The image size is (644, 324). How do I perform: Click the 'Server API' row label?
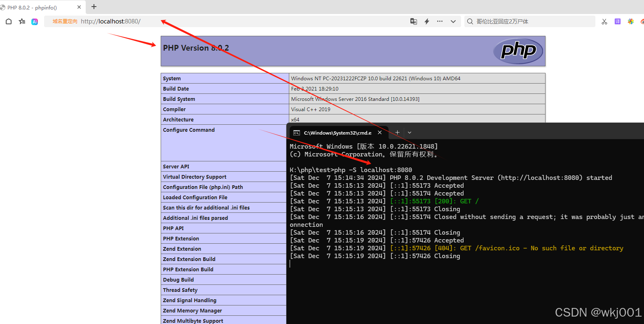coord(176,167)
